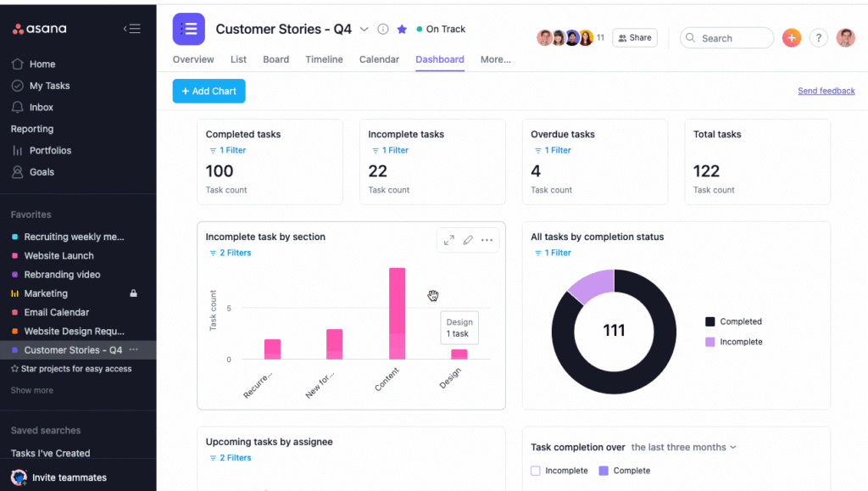The width and height of the screenshot is (868, 491).
Task: Toggle the star to unfavorite this project
Action: tap(401, 28)
